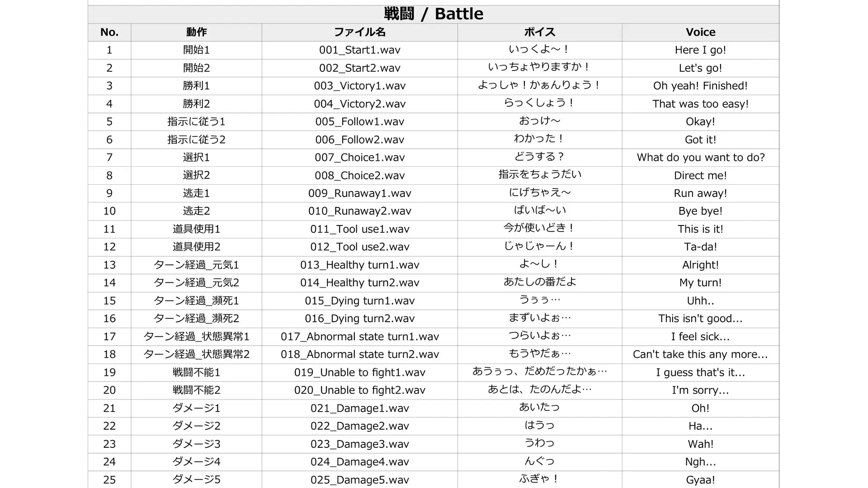Select the 今が使いどき! cell
Image resolution: width=868 pixels, height=488 pixels.
point(539,229)
